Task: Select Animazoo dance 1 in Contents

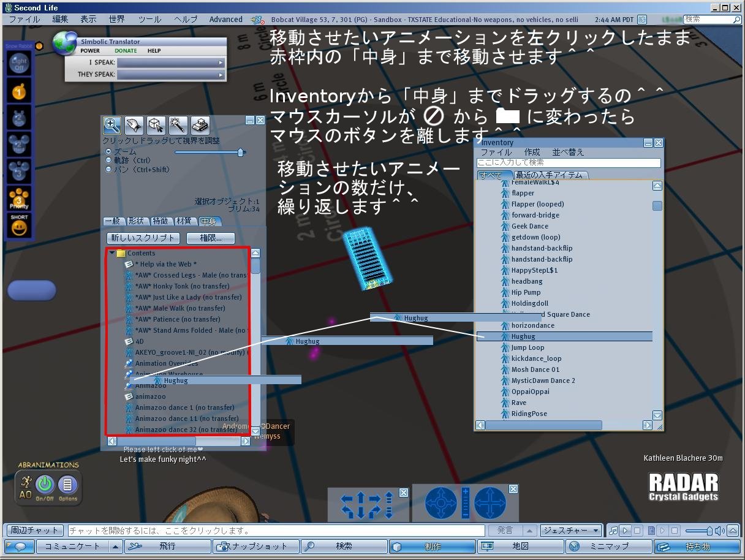Action: coord(184,407)
